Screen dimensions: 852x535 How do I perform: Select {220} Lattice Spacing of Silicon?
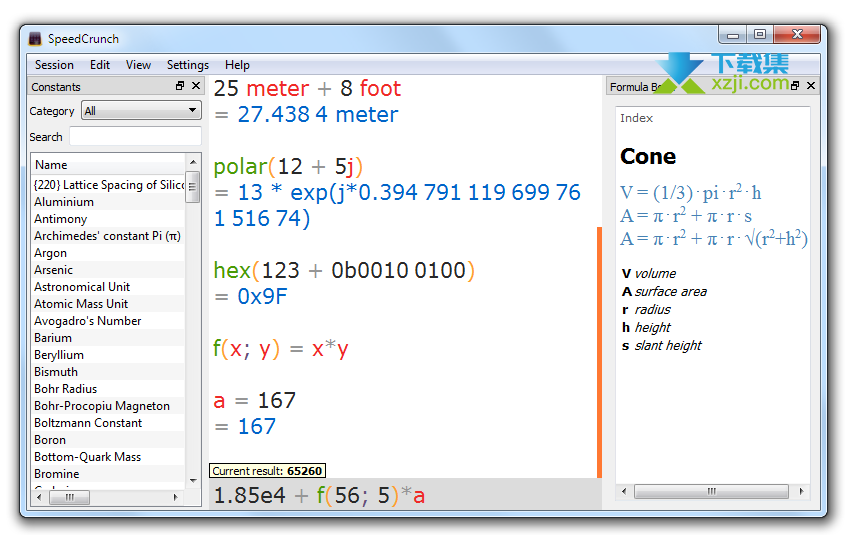point(108,185)
